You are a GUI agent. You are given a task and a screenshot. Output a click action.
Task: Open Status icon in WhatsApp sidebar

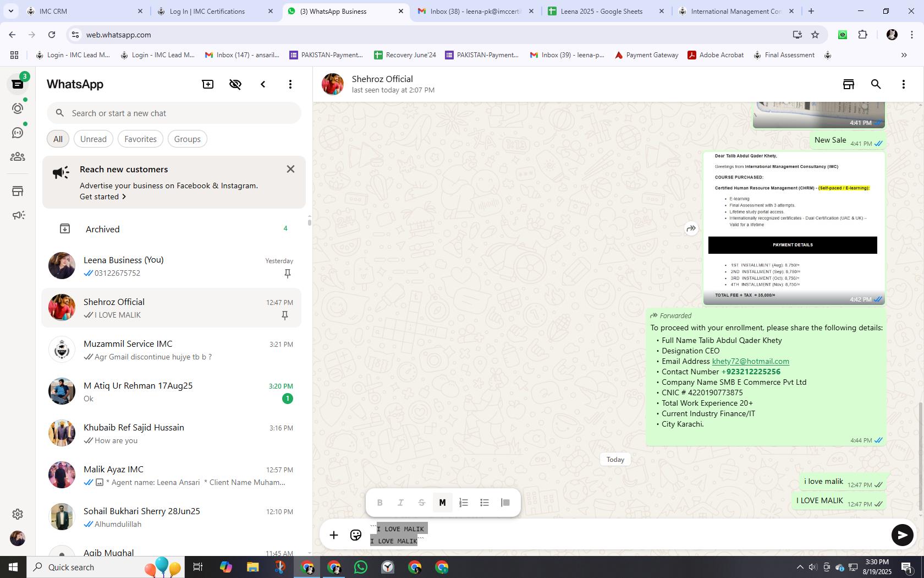click(x=18, y=108)
